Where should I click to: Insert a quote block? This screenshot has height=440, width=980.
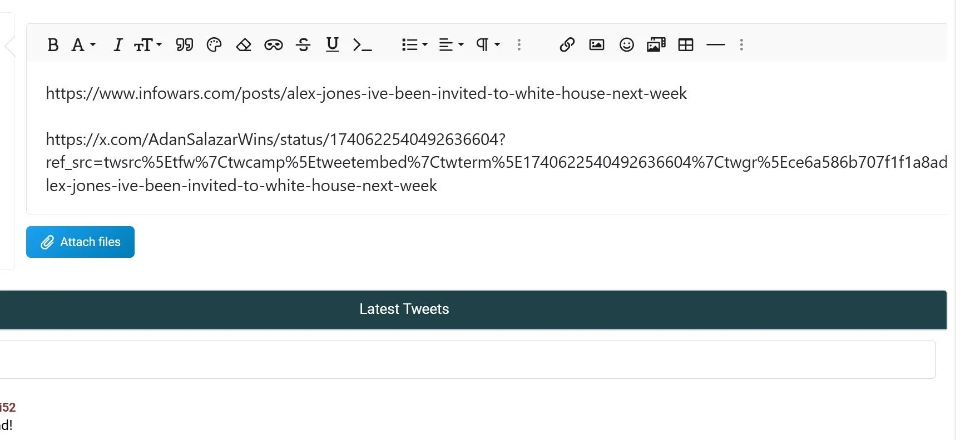184,45
